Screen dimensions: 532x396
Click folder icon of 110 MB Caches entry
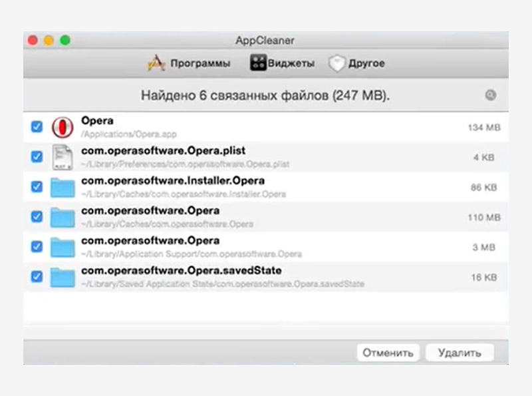(x=63, y=218)
